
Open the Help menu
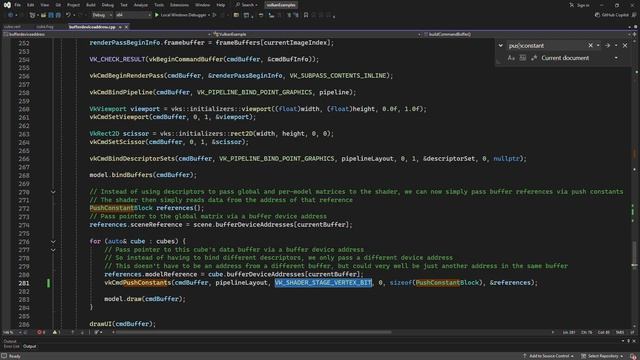pos(221,5)
